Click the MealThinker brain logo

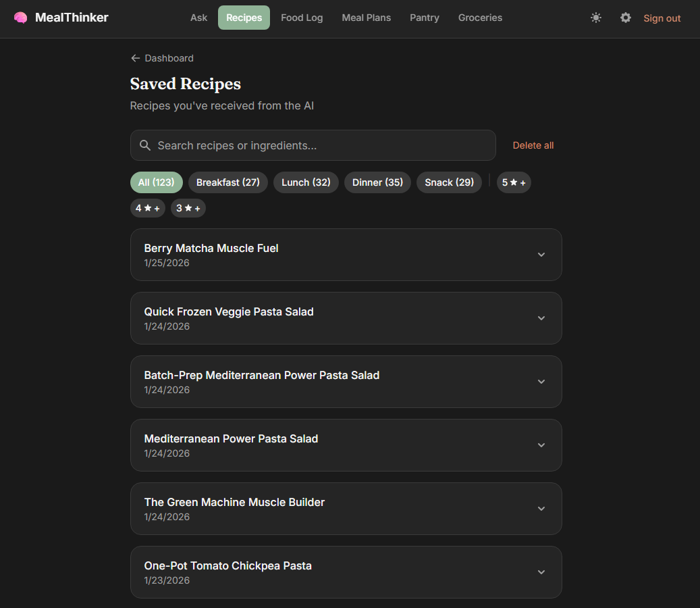pos(20,18)
